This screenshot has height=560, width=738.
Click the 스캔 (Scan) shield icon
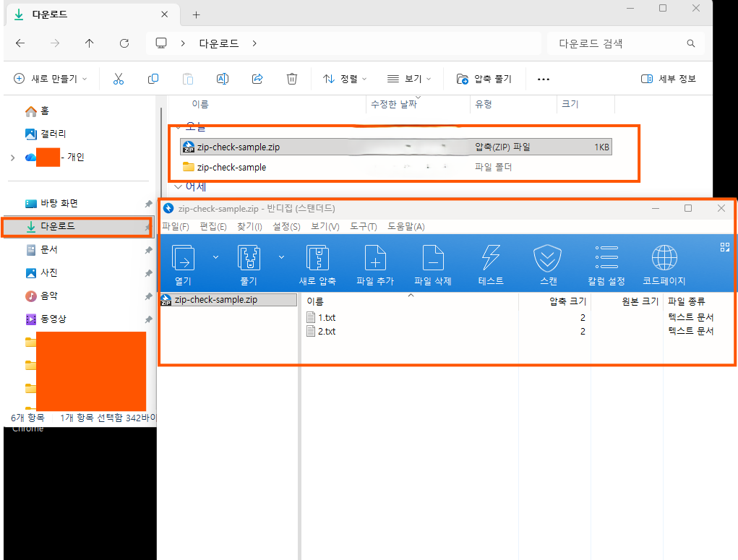548,258
